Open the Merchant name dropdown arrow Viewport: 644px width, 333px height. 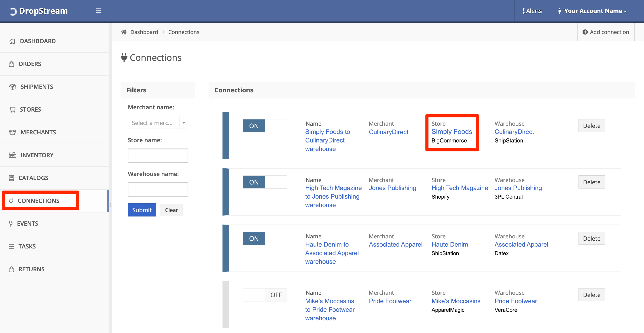coord(184,123)
